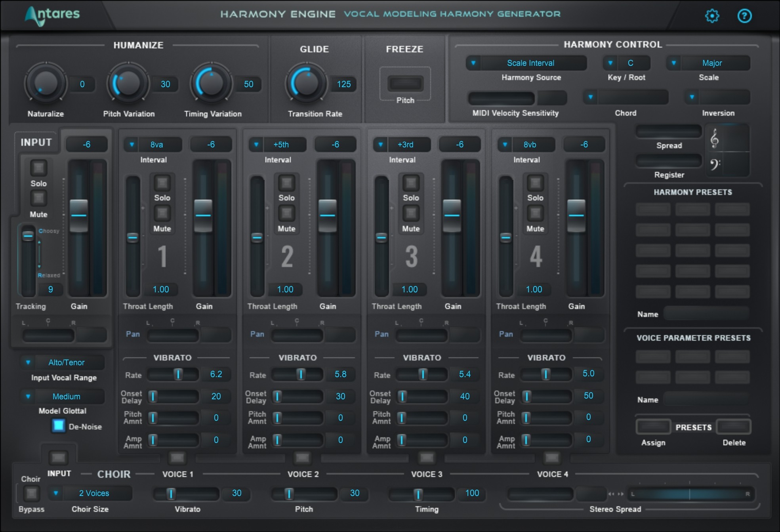Click the Spread slider
This screenshot has height=532, width=780.
click(x=669, y=132)
